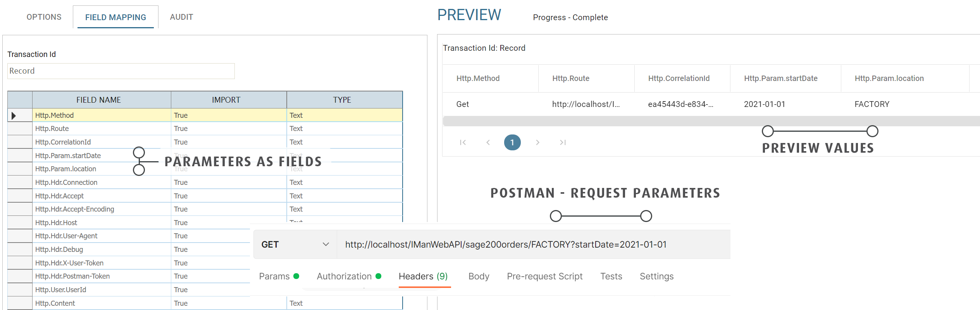Open the FIELD MAPPING tab

[115, 17]
